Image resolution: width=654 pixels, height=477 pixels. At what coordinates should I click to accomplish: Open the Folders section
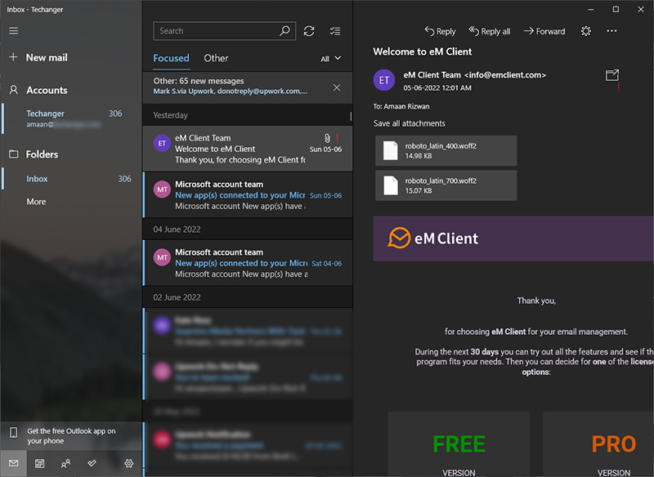[42, 154]
